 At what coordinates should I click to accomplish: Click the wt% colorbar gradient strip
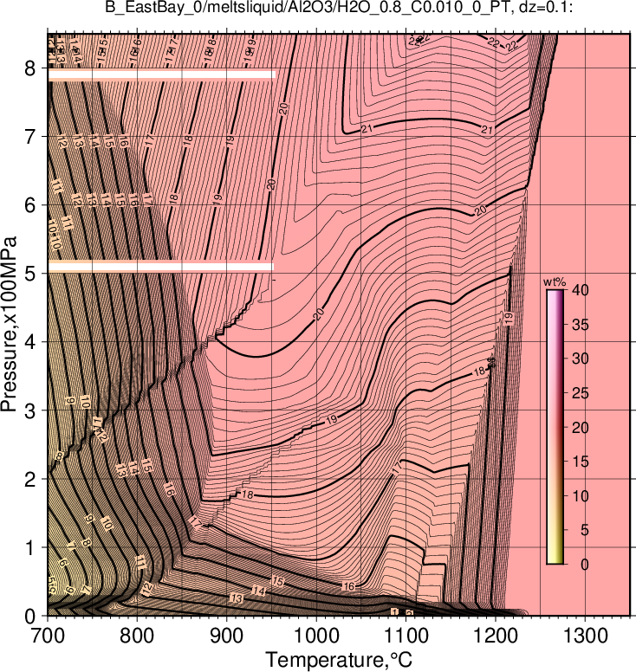click(555, 427)
